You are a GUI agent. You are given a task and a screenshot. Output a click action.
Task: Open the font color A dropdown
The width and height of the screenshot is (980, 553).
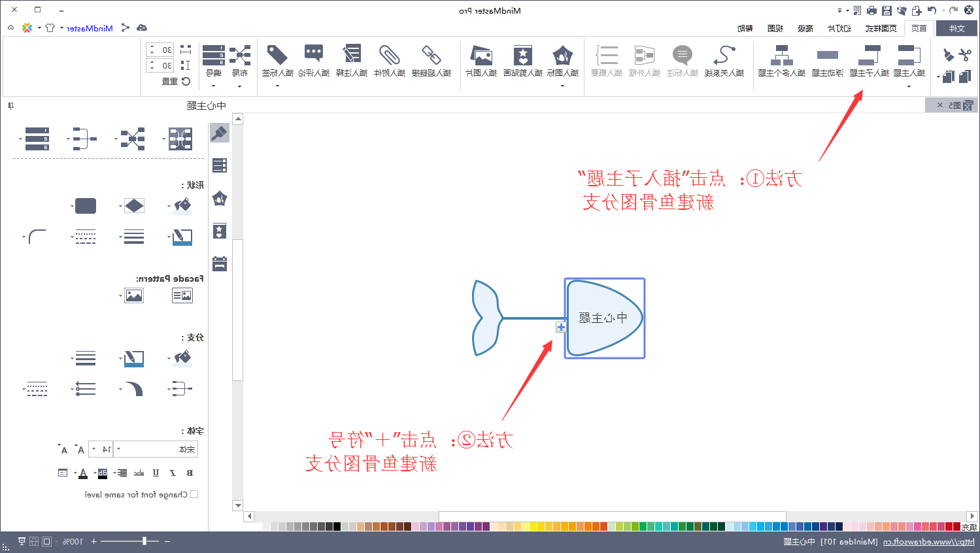[75, 473]
